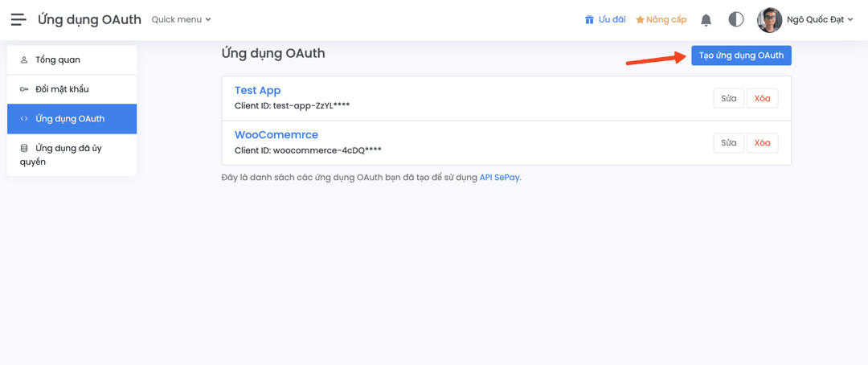Click the key icon next to Đổi mật khẩu

coord(24,89)
